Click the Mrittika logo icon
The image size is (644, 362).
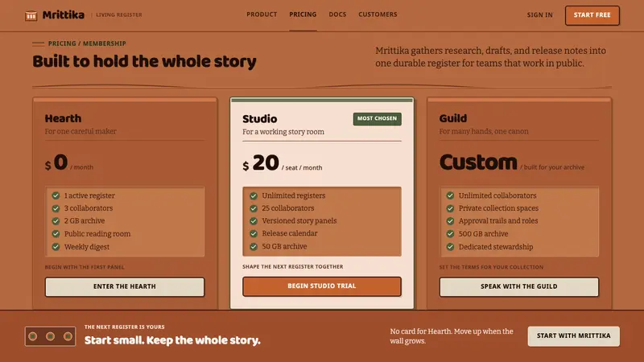(31, 15)
